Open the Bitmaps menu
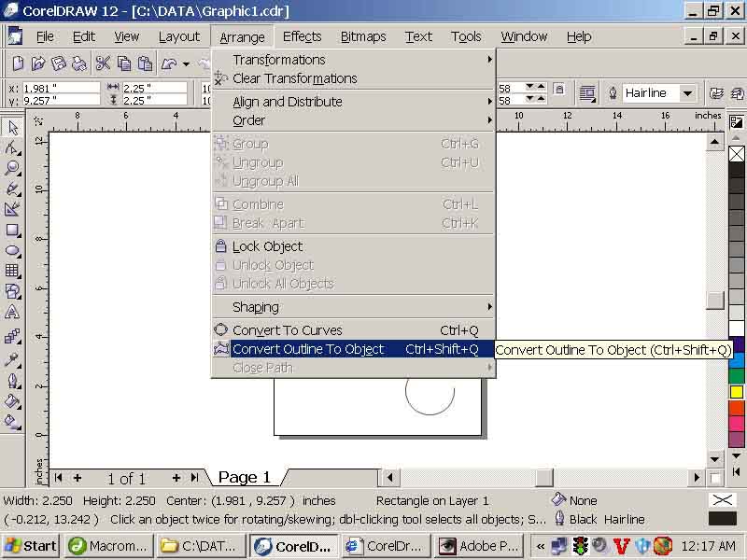This screenshot has height=560, width=747. (363, 36)
